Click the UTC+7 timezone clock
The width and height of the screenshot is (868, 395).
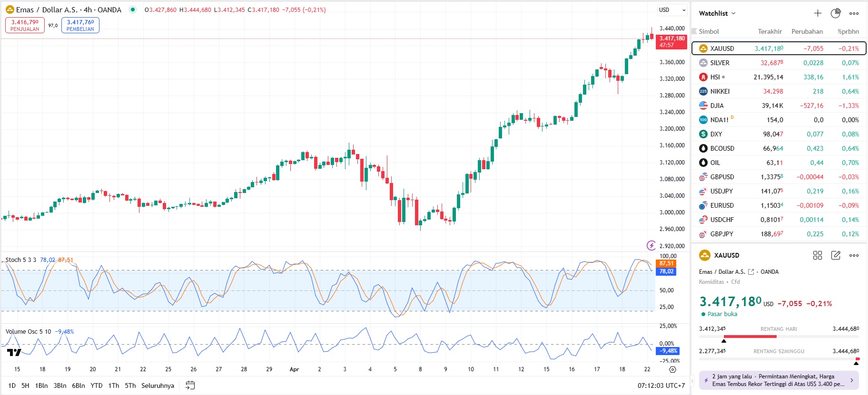pos(661,385)
